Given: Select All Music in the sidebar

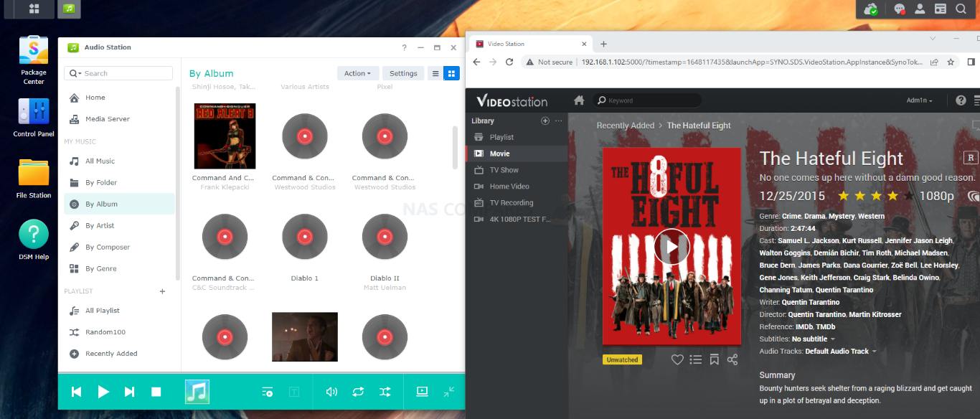Looking at the screenshot, I should click(119, 161).
